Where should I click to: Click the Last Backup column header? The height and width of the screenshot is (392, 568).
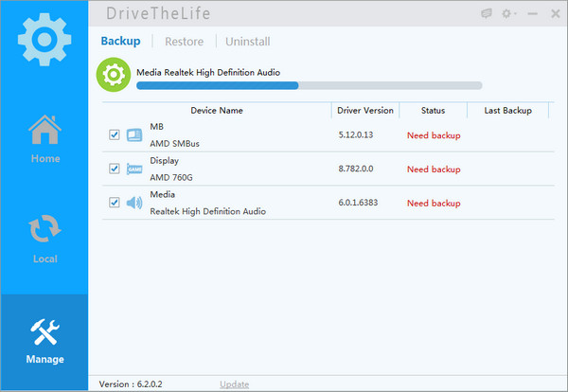pos(507,111)
